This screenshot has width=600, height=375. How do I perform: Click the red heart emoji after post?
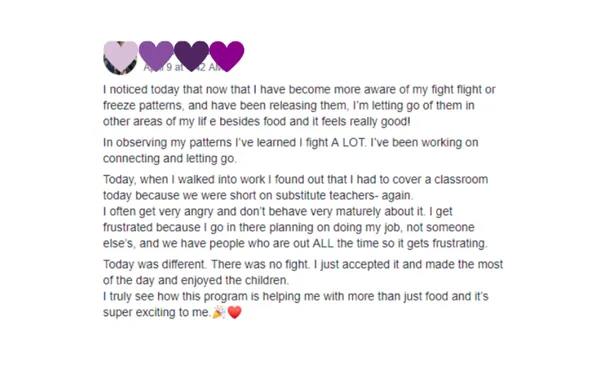(x=235, y=312)
